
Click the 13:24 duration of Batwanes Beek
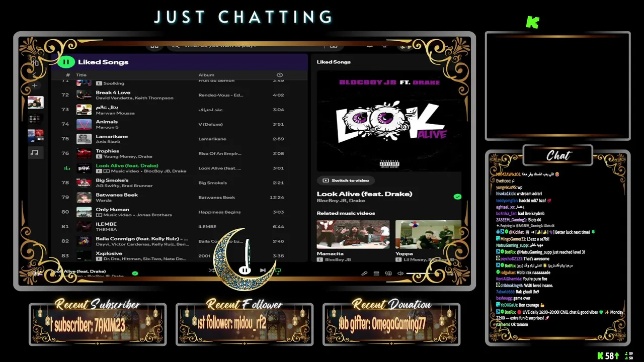tap(277, 197)
